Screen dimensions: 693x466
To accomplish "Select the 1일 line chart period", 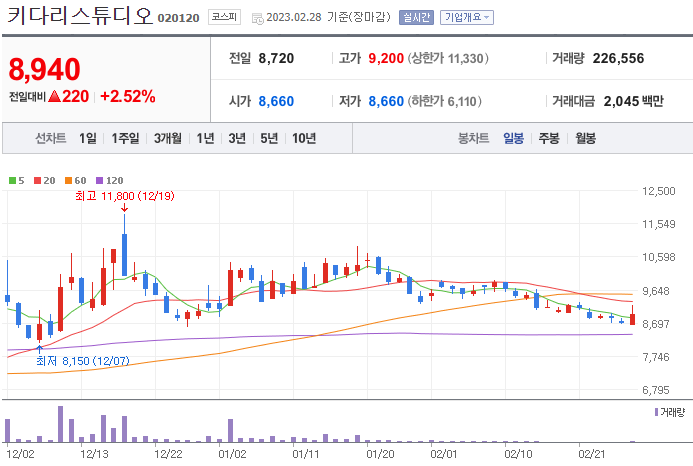I will click(x=88, y=138).
